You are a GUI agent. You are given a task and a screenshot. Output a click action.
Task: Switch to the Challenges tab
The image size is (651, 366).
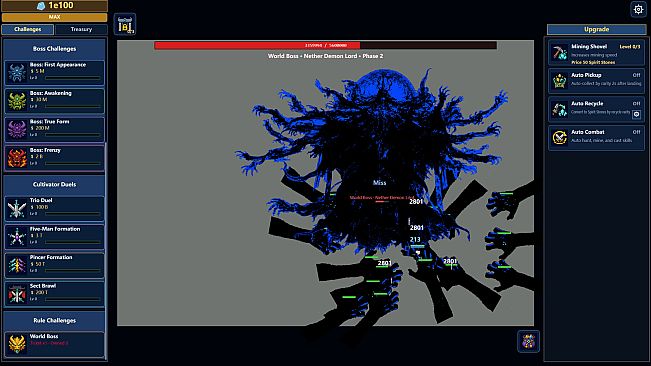(28, 29)
